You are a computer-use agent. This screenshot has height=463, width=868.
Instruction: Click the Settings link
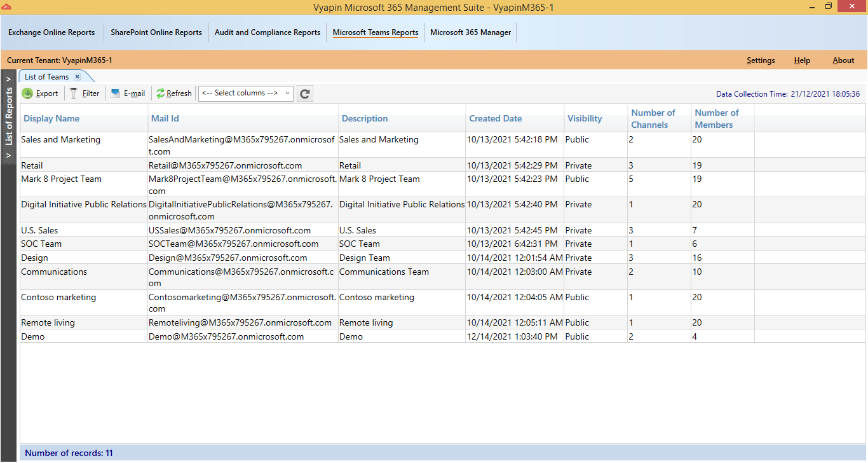761,60
